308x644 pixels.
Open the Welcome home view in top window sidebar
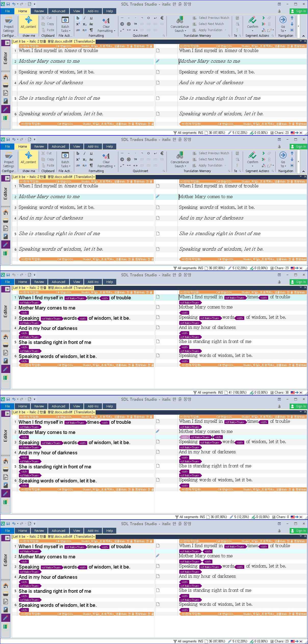(6, 77)
